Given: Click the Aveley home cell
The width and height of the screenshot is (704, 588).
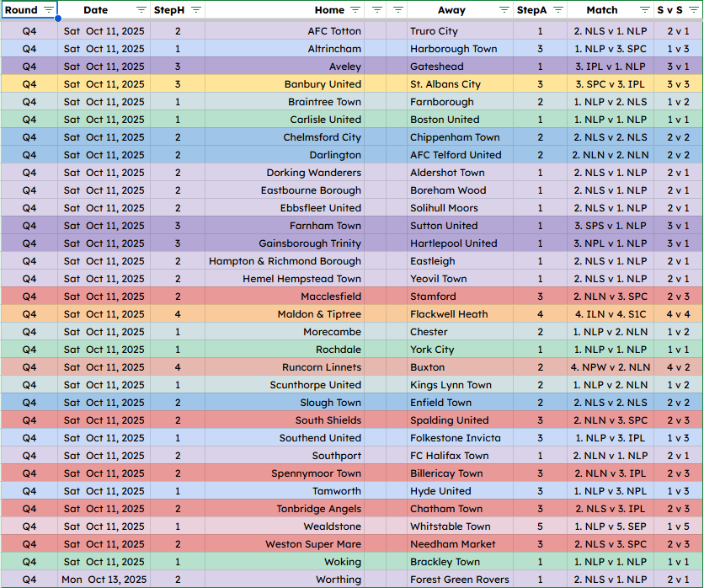Looking at the screenshot, I should (x=285, y=67).
